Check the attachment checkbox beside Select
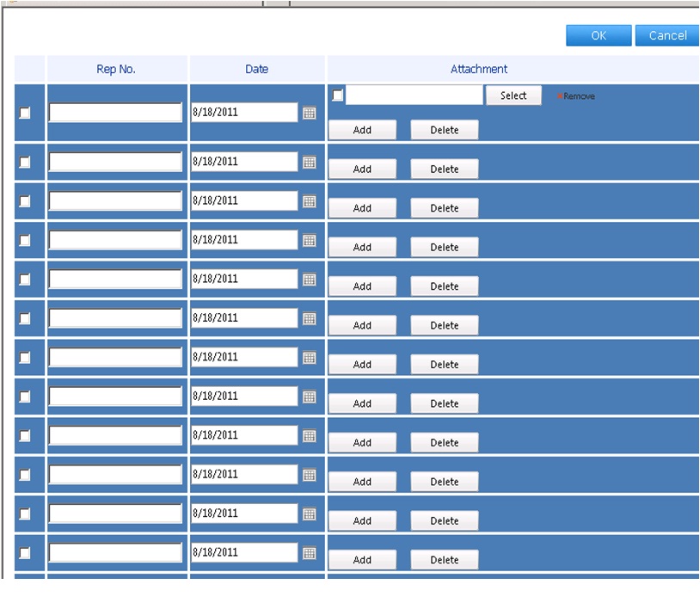Image resolution: width=700 pixels, height=609 pixels. point(337,95)
